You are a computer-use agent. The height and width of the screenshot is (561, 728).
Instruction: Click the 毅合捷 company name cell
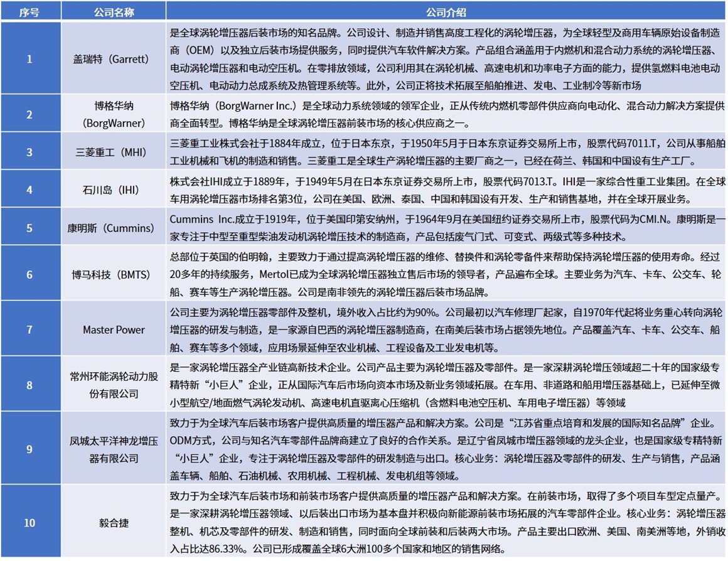pyautogui.click(x=114, y=521)
